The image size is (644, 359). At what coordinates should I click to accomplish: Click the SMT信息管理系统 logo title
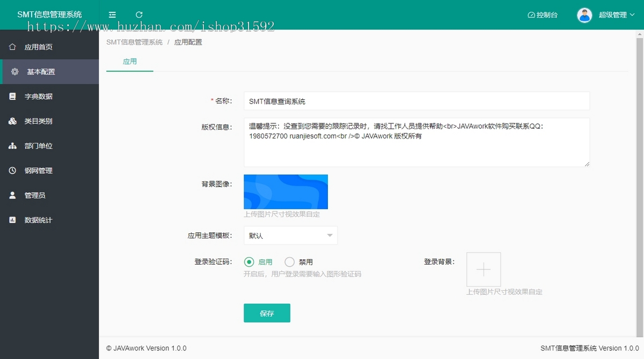tap(49, 14)
